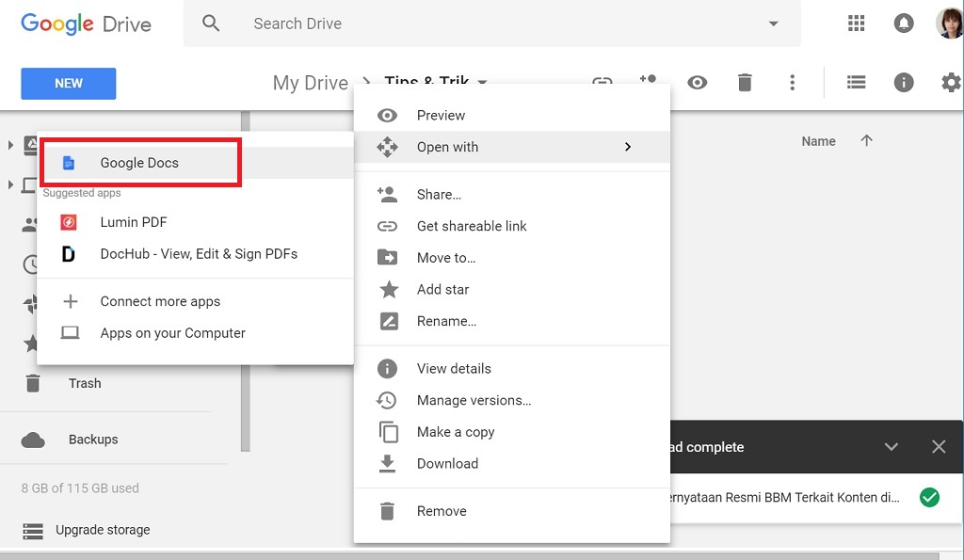
Task: Open the settings gear
Action: coord(951,83)
